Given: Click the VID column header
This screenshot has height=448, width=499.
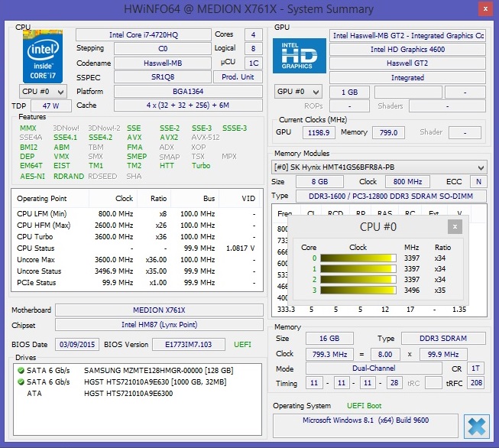Looking at the screenshot, I should point(241,199).
